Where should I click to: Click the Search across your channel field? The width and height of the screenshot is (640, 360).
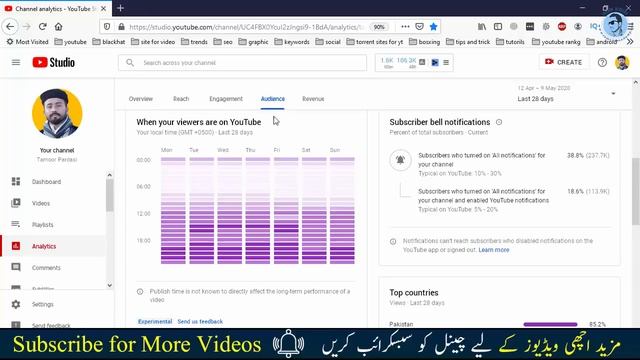coord(242,63)
